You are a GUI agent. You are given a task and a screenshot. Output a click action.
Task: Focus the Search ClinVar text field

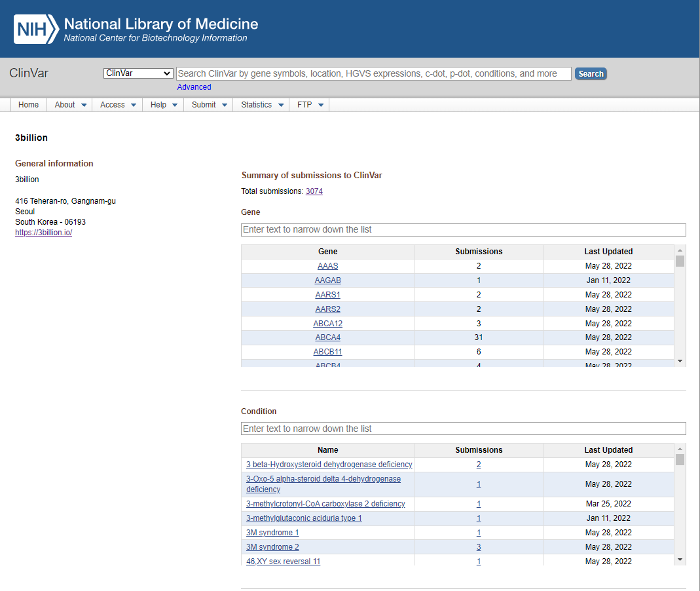pos(373,73)
